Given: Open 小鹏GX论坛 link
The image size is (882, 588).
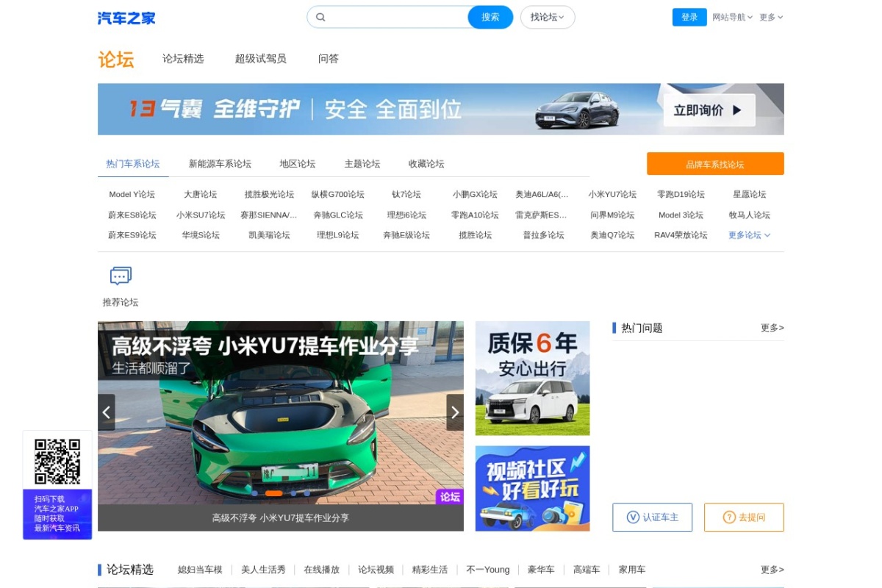Looking at the screenshot, I should (475, 195).
